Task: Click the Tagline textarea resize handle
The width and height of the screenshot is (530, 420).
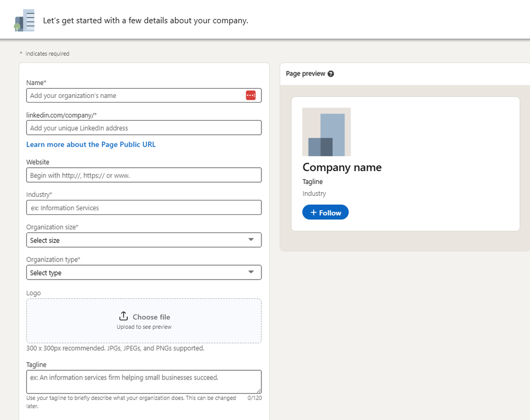Action: pyautogui.click(x=259, y=390)
